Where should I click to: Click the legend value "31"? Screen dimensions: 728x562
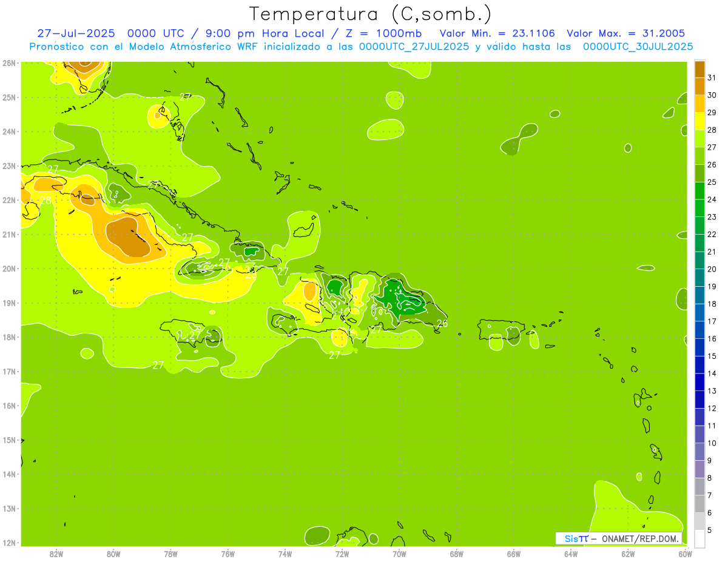(x=712, y=78)
